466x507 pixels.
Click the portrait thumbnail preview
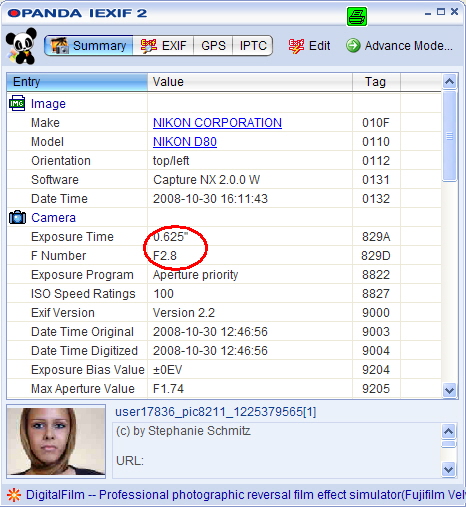(x=56, y=441)
